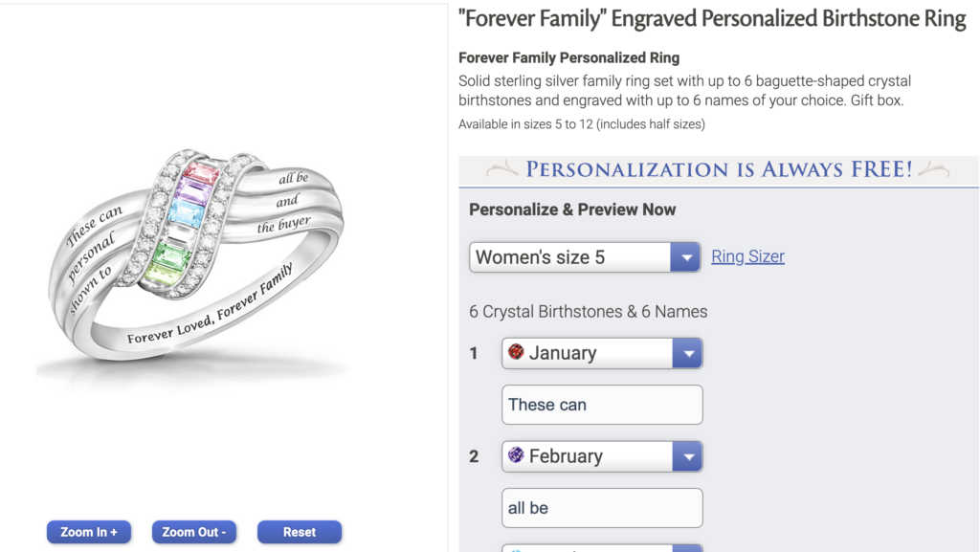Open the February birthstone dropdown
The image size is (980, 552).
593,455
